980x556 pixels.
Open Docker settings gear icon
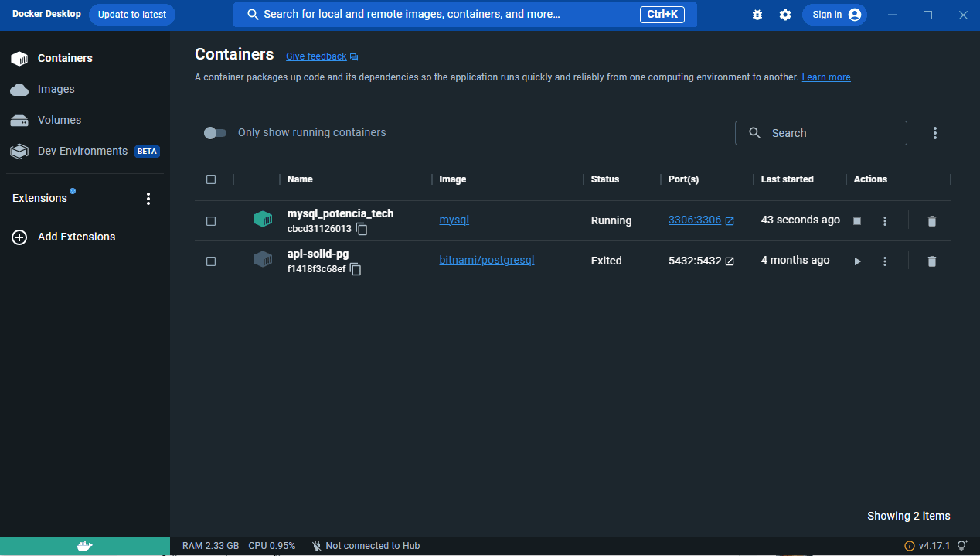pos(785,15)
